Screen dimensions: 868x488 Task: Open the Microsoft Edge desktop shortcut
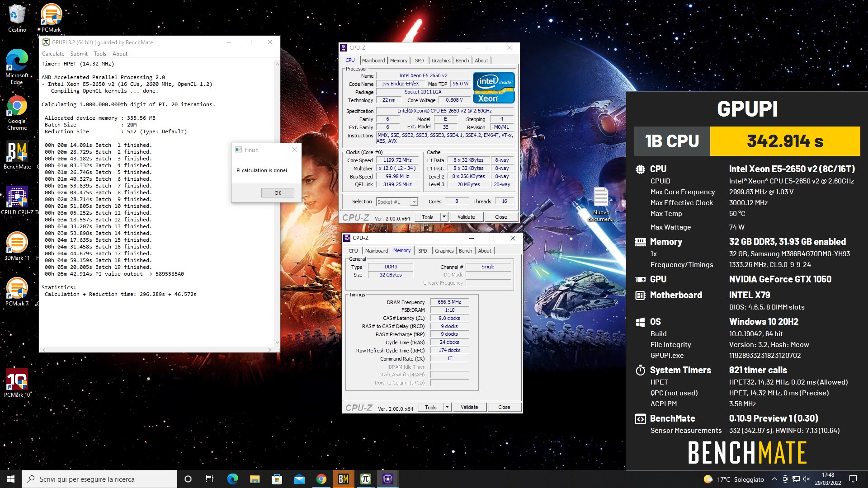[17, 66]
